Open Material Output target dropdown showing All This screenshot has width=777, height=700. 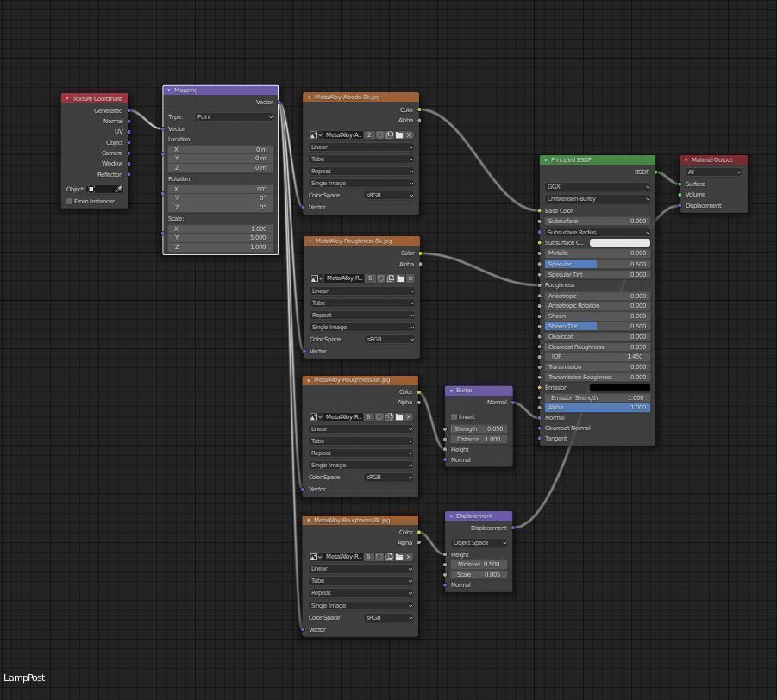click(714, 172)
